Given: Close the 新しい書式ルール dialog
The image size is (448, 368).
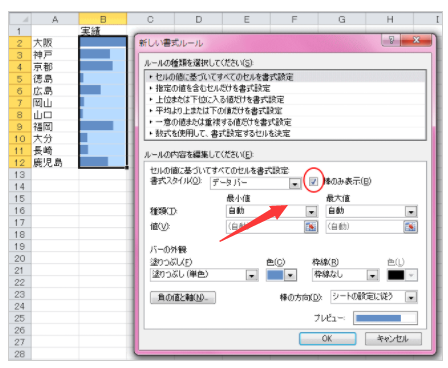Looking at the screenshot, I should tap(416, 40).
